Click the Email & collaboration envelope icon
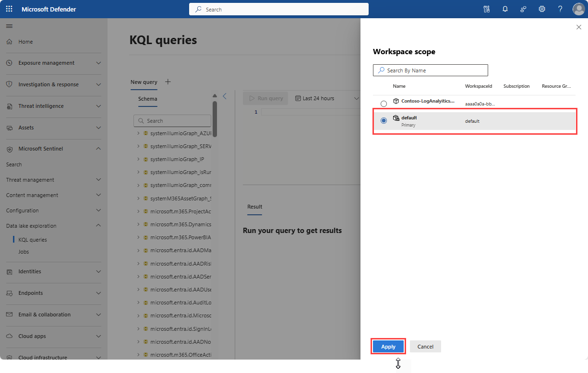Viewport: 588px width, 373px height. click(9, 315)
